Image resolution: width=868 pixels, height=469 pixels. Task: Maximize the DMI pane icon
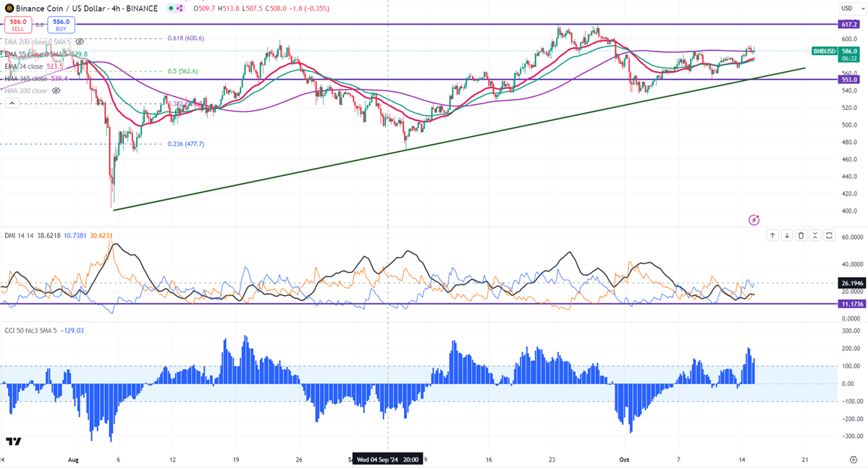829,235
